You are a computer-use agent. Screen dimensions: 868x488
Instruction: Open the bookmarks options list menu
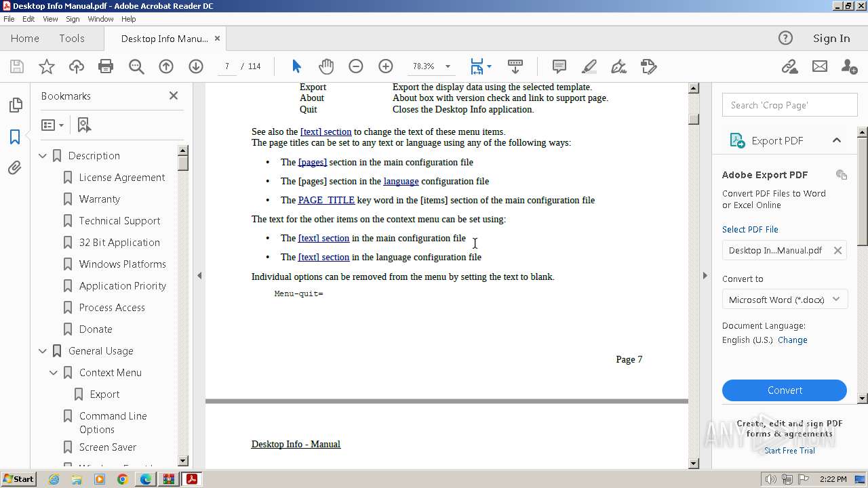pos(52,125)
